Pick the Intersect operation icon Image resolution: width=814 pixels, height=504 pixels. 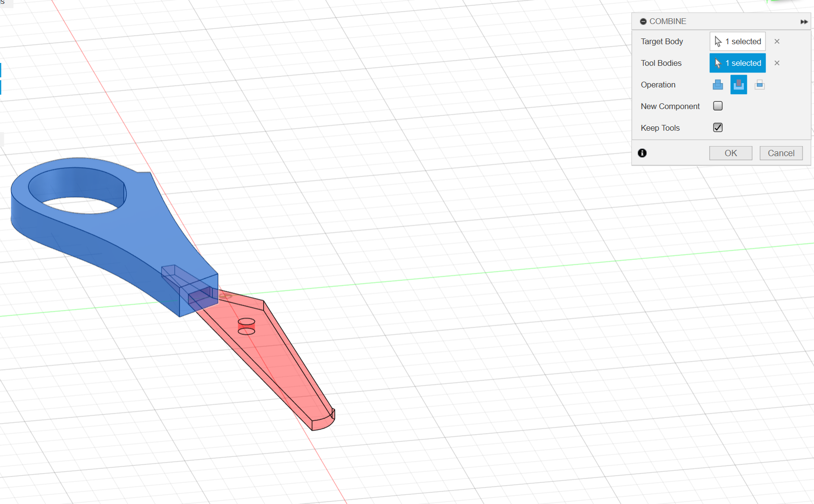759,85
